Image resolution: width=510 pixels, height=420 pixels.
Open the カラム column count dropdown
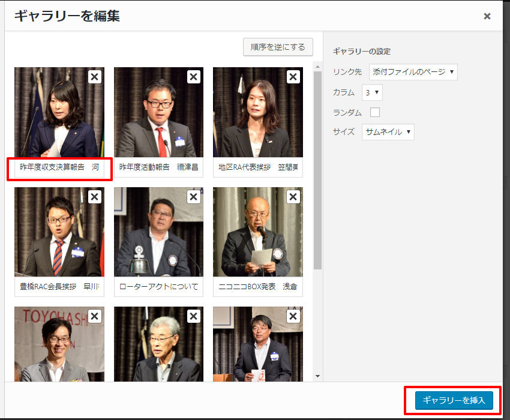(372, 92)
